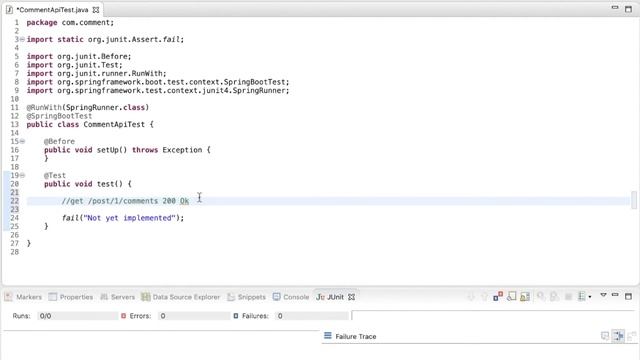Click the Rerun Test icon

tap(540, 297)
